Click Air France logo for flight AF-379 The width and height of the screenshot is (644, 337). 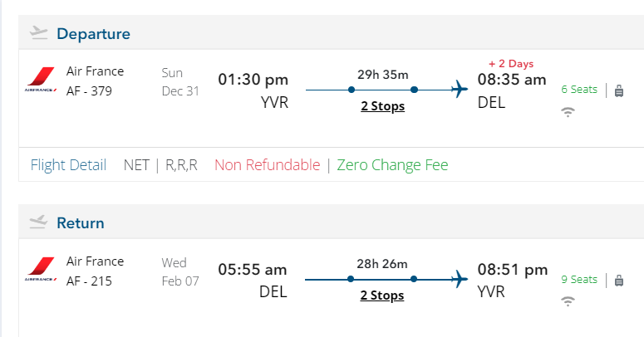click(x=41, y=81)
